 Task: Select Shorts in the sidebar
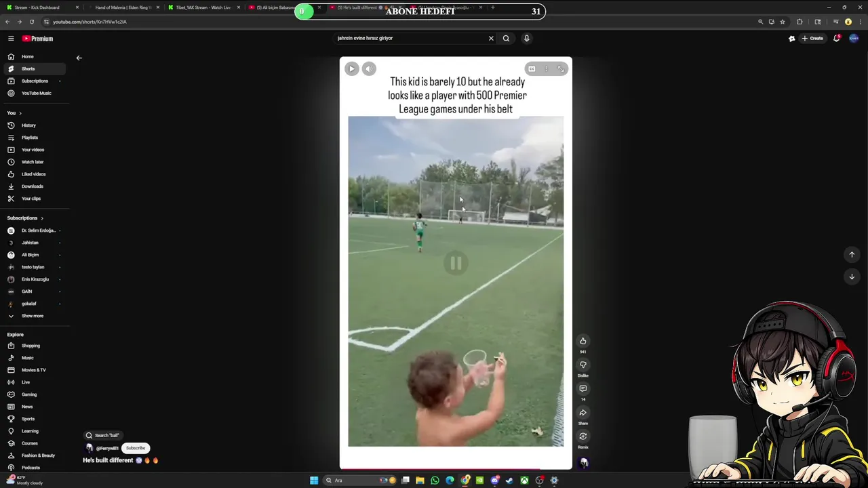coord(35,68)
